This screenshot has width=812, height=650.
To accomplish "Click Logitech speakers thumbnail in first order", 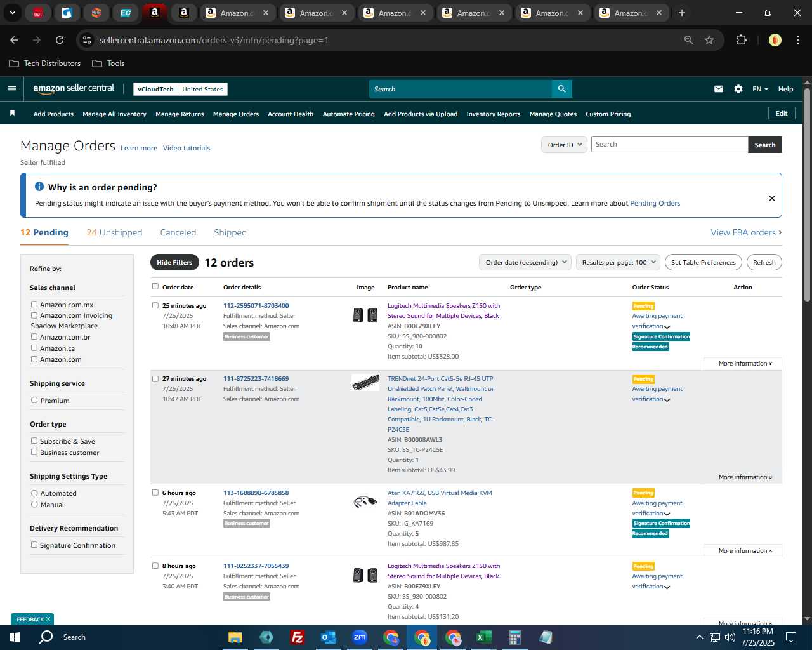I will point(365,315).
